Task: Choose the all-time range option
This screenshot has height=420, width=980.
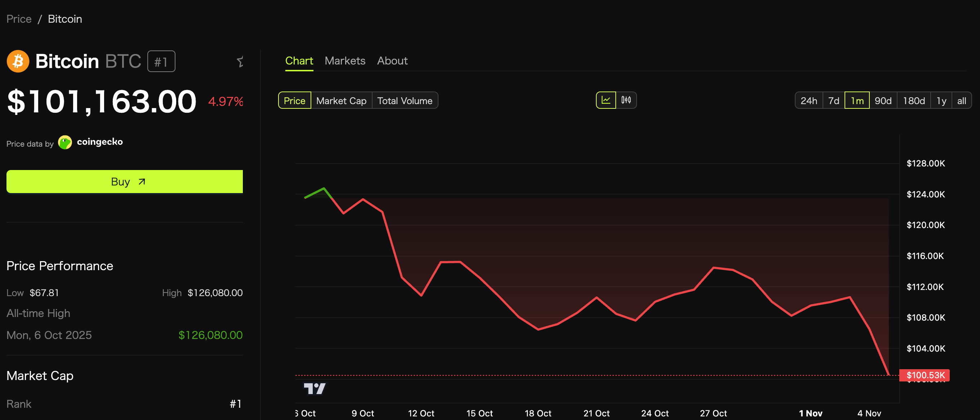Action: point(961,101)
